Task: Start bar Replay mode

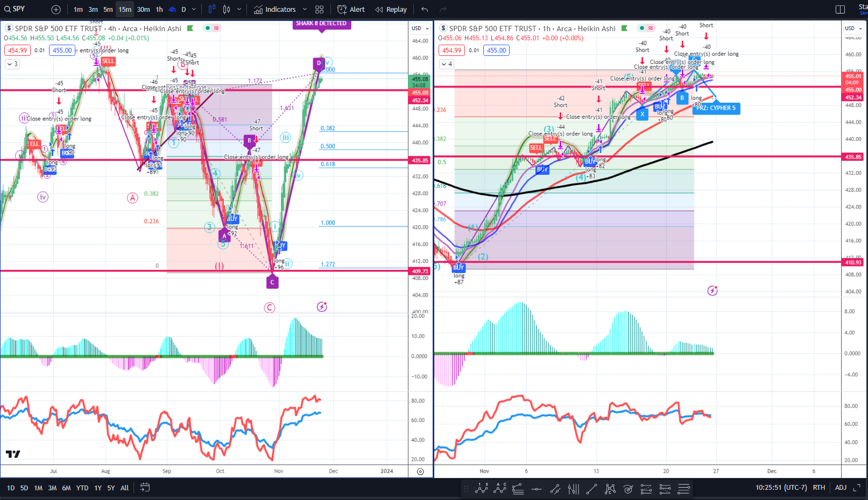Action: coord(391,10)
